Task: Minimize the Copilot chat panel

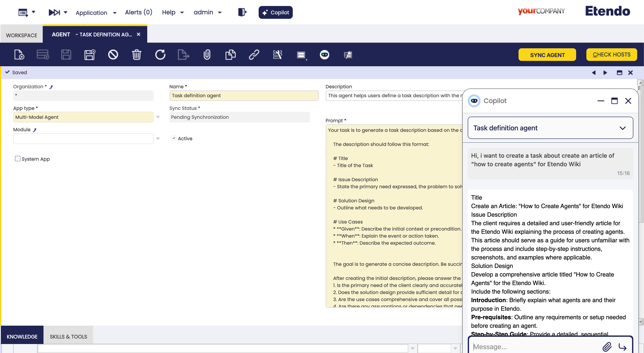Action: pyautogui.click(x=600, y=101)
